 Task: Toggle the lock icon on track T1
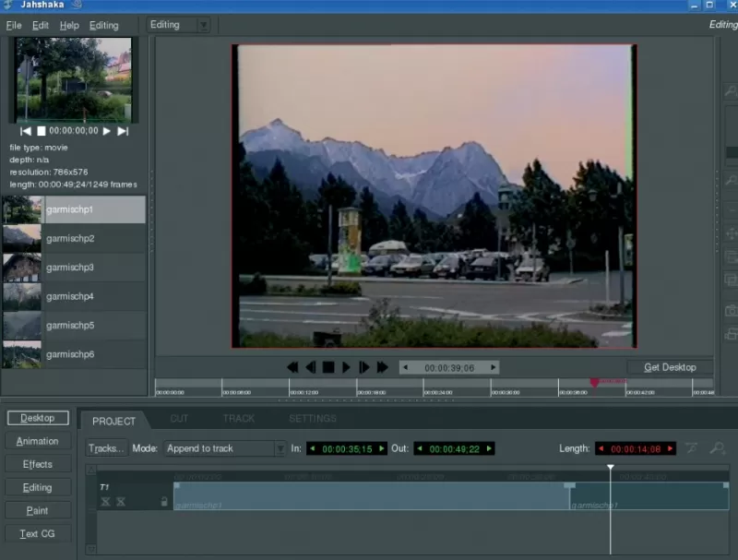coord(164,502)
